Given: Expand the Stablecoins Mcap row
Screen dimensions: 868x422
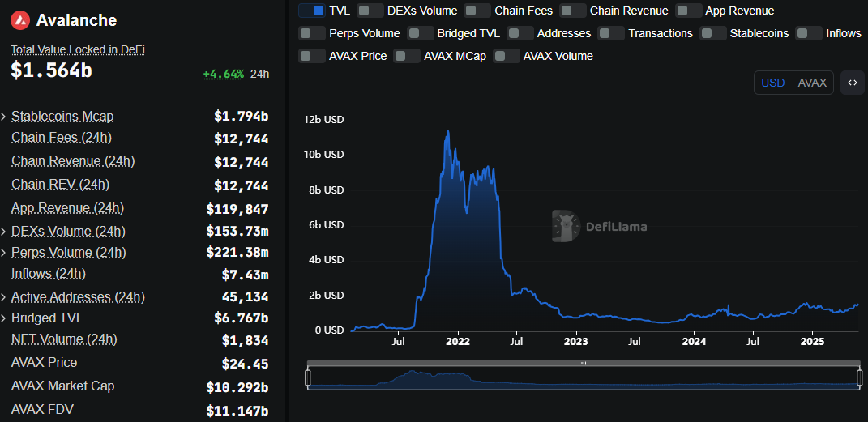Looking at the screenshot, I should [x=4, y=117].
